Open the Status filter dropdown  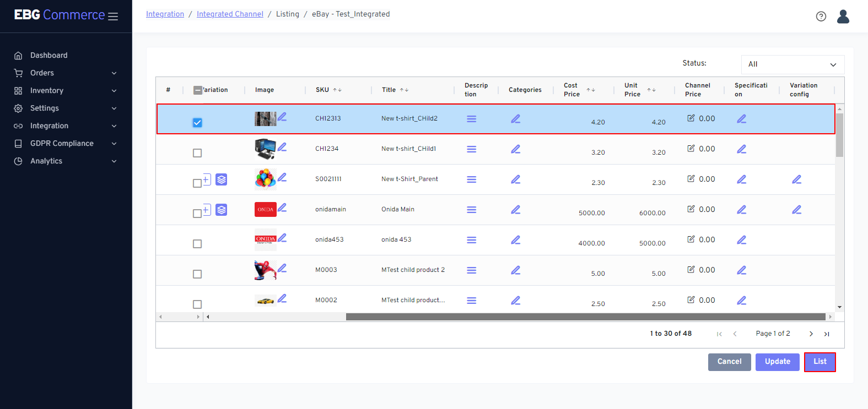(x=792, y=64)
